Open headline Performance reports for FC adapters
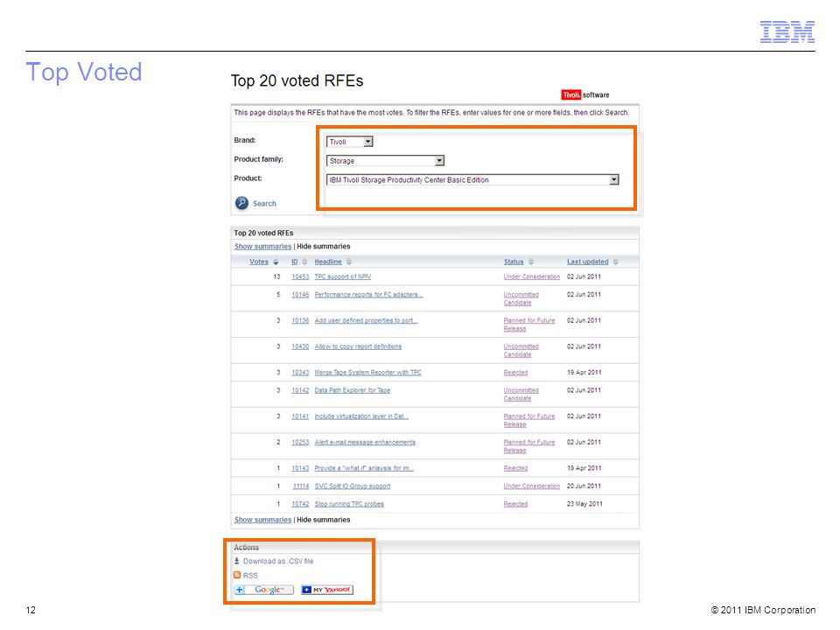 (x=368, y=295)
